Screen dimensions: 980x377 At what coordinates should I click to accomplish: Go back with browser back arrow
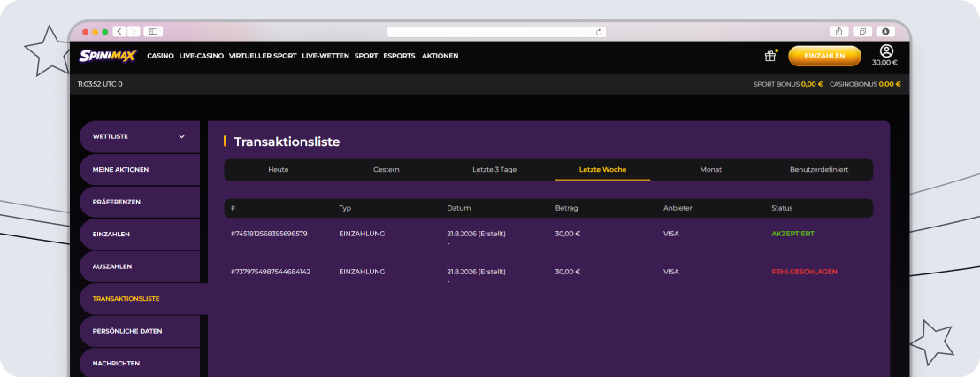119,31
